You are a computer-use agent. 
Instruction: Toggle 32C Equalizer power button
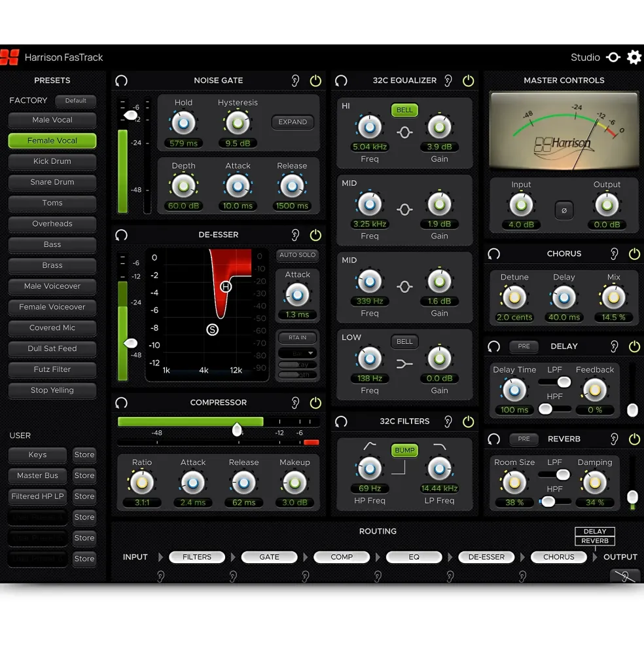tap(468, 81)
